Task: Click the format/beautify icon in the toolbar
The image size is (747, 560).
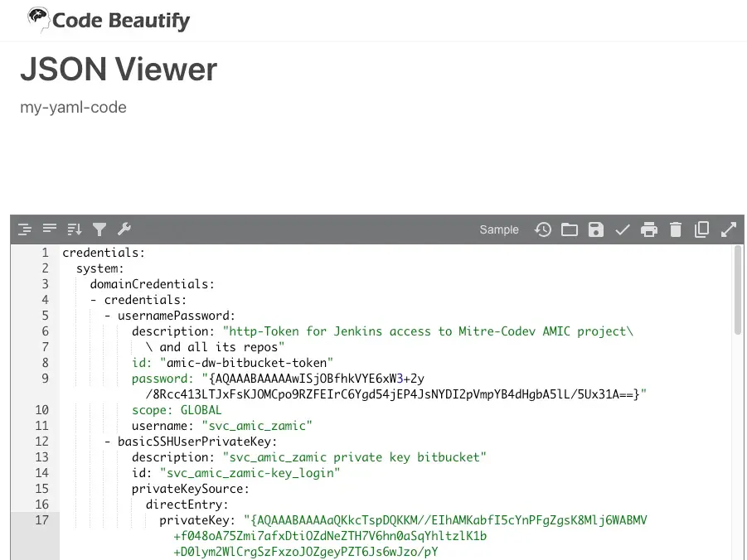Action: coord(25,229)
